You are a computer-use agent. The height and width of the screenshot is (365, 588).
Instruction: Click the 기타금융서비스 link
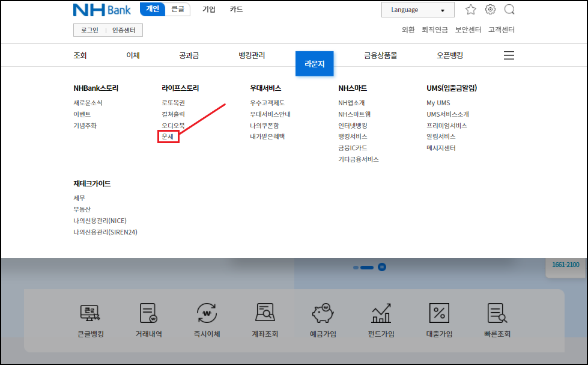(359, 159)
